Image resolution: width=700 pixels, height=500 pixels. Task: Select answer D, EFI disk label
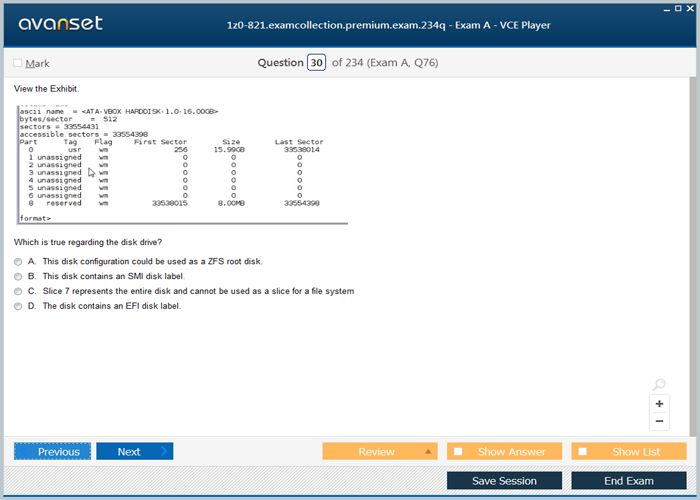point(18,306)
